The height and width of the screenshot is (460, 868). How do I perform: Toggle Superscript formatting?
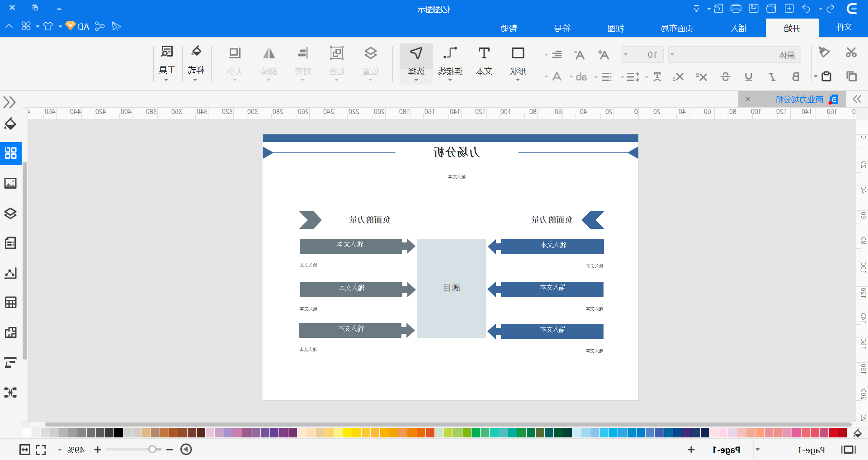click(x=701, y=76)
